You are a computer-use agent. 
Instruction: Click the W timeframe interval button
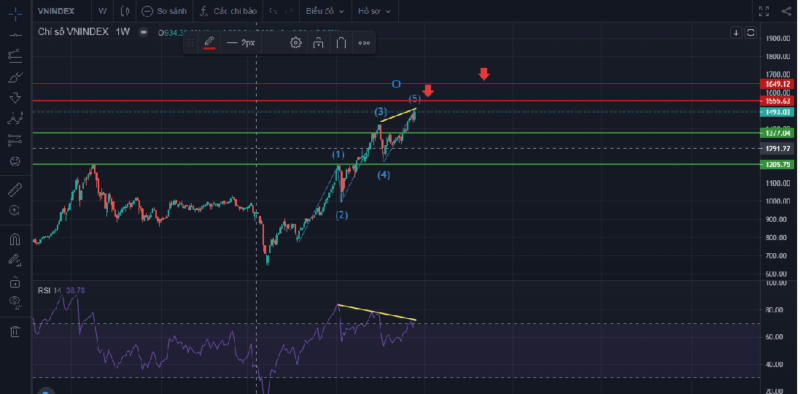[103, 11]
